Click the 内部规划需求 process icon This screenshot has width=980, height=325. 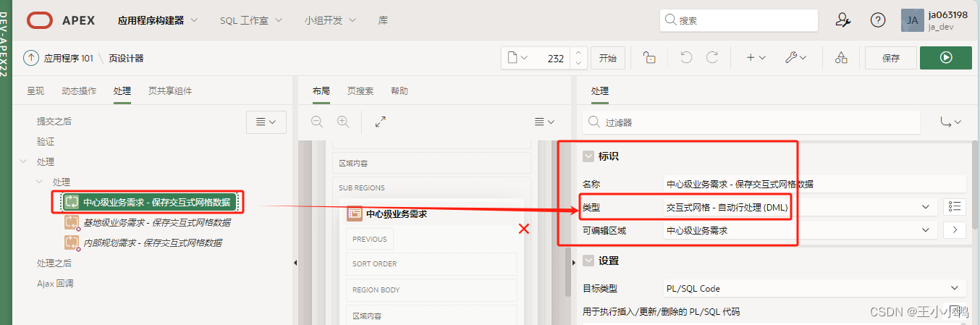coord(72,243)
